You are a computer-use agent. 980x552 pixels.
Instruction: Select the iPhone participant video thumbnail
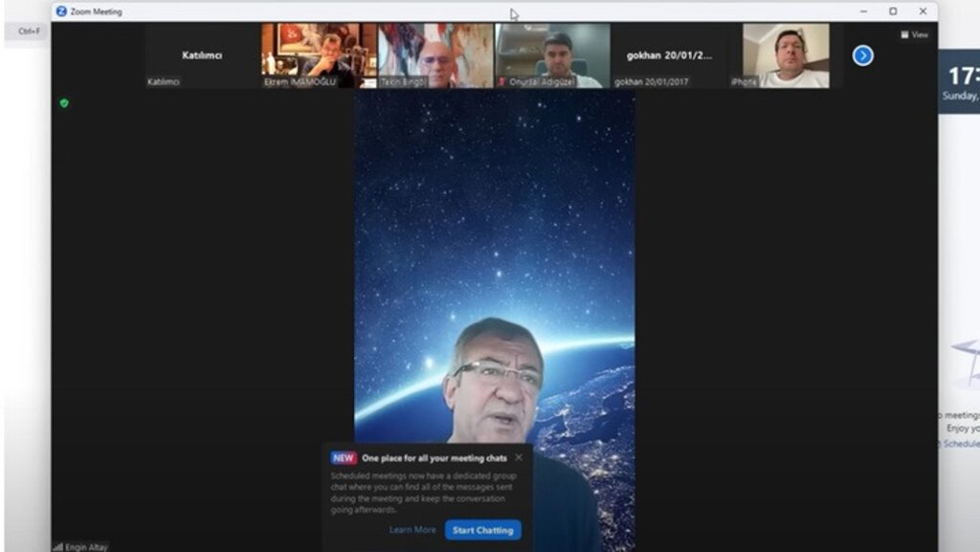786,55
